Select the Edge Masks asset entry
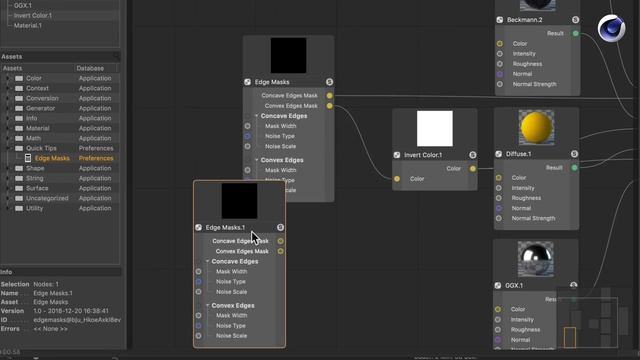The width and height of the screenshot is (640, 360). pos(52,158)
